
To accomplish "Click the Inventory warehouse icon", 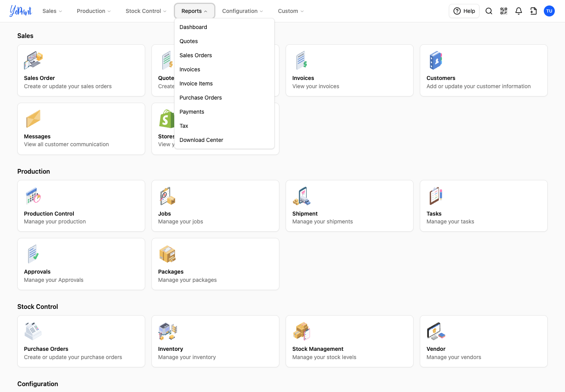I will (168, 331).
